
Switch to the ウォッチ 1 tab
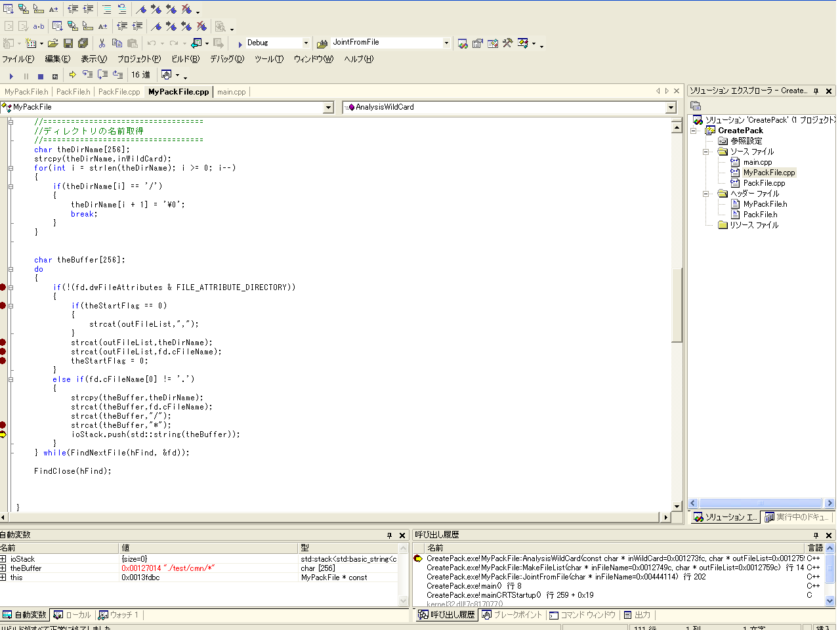coord(118,615)
